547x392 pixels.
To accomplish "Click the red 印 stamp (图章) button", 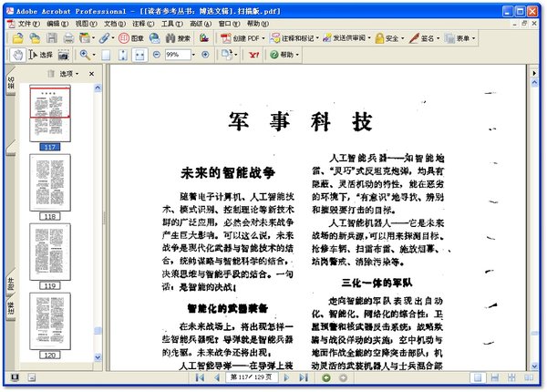I will point(130,38).
